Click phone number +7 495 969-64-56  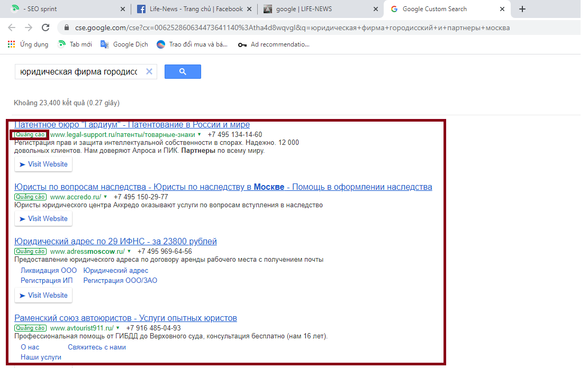point(165,252)
